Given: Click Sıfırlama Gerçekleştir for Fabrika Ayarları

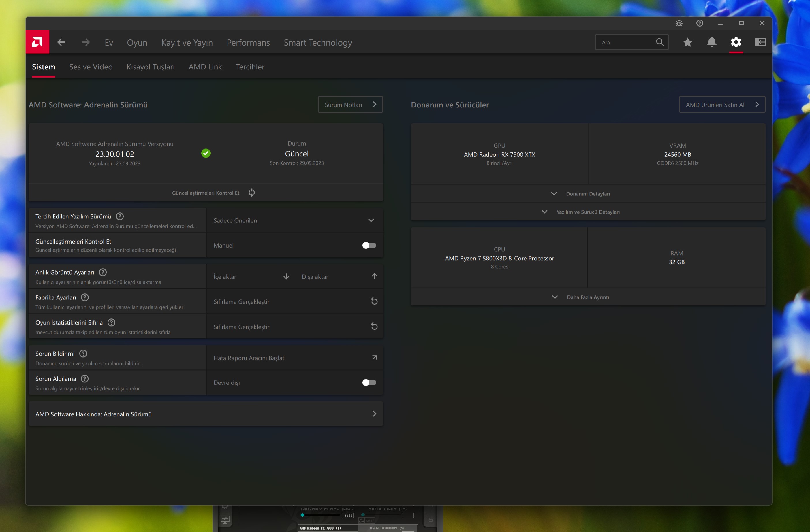Looking at the screenshot, I should pos(241,302).
